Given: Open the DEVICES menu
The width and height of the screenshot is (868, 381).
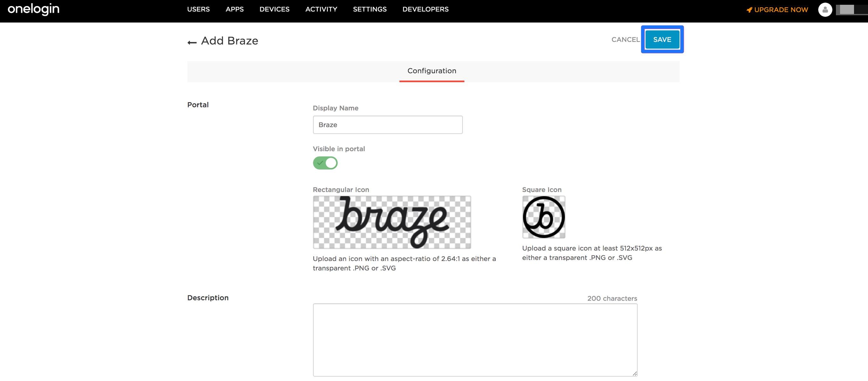Looking at the screenshot, I should pos(274,10).
